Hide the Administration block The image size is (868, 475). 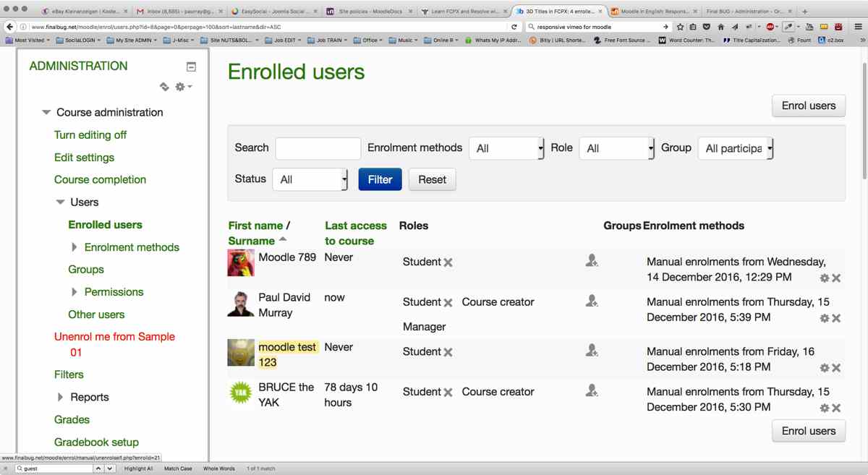pyautogui.click(x=191, y=67)
